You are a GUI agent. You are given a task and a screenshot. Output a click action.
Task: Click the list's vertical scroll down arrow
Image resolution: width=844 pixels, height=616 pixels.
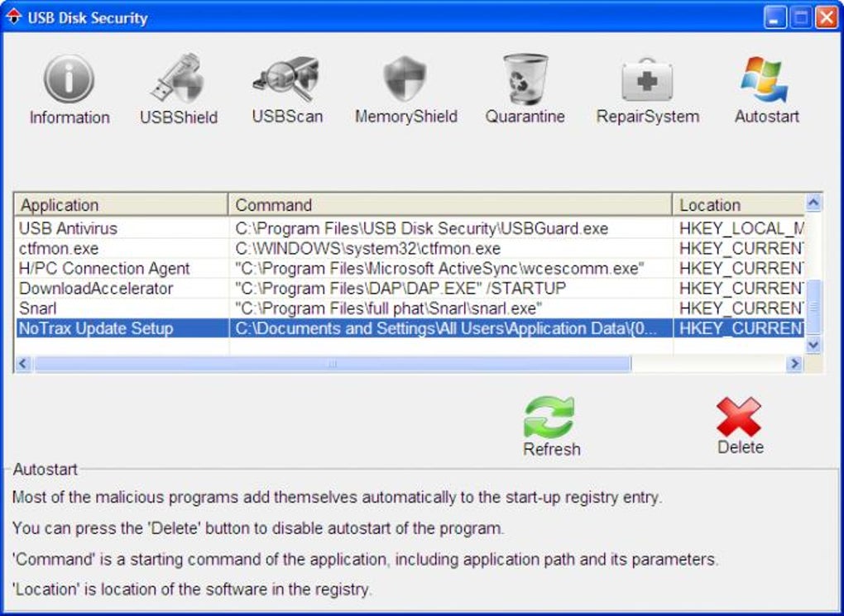click(x=813, y=345)
